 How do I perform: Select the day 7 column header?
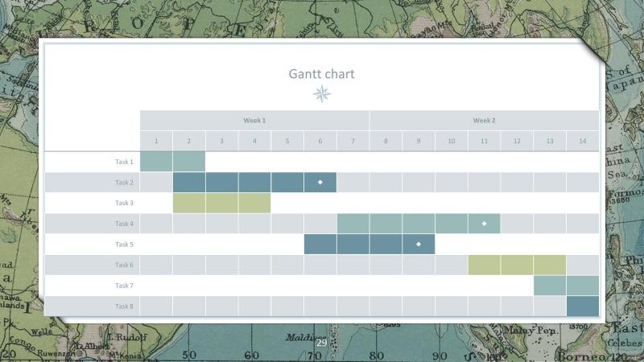pos(353,142)
